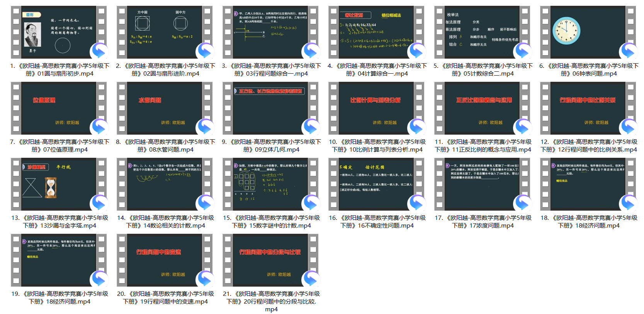The width and height of the screenshot is (644, 314).
Task: Open thumbnail of item 19 经济问题.mp4
Action: [59, 260]
